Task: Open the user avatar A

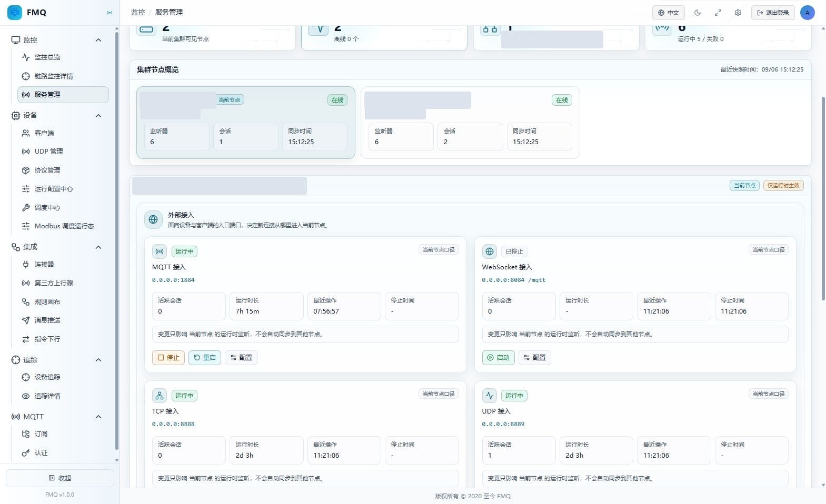Action: tap(808, 13)
